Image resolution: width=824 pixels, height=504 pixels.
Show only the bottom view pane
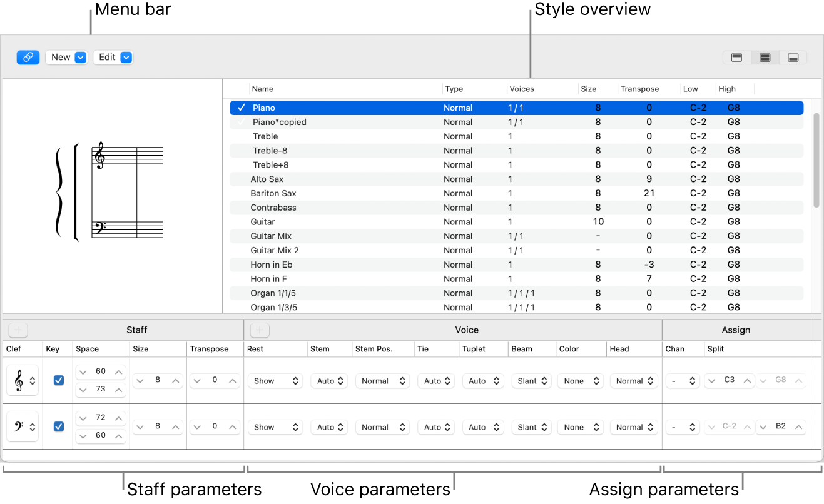click(x=793, y=58)
